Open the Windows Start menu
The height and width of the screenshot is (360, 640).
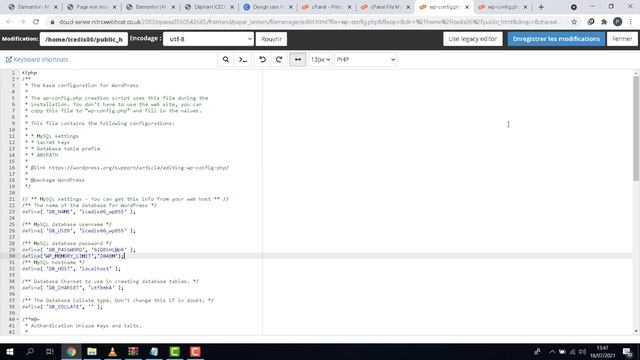pyautogui.click(x=9, y=351)
